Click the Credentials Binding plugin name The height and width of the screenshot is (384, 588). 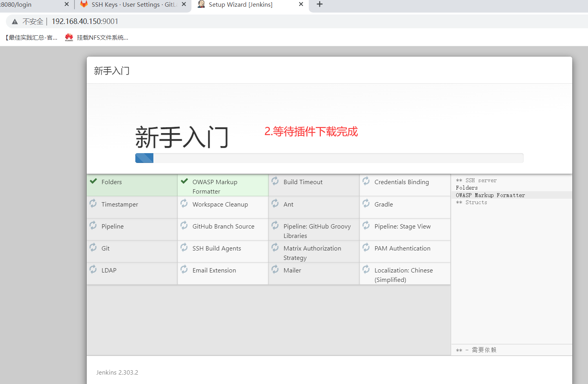402,182
